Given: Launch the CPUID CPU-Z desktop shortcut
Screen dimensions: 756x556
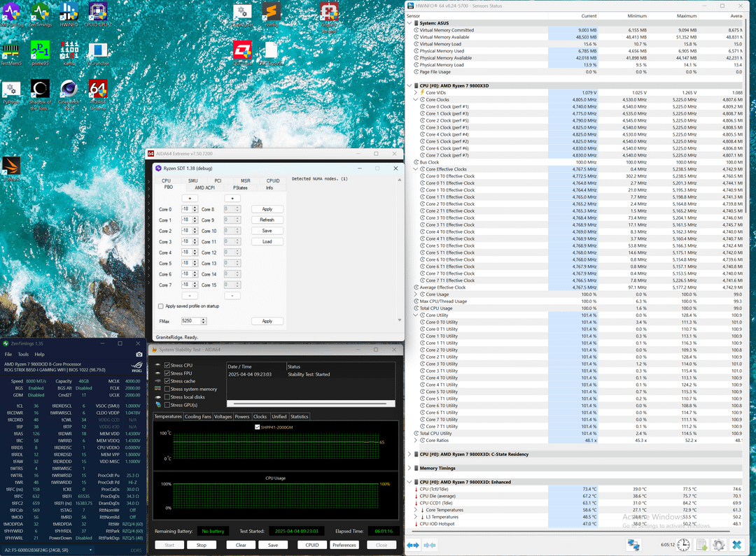Looking at the screenshot, I should [x=98, y=13].
